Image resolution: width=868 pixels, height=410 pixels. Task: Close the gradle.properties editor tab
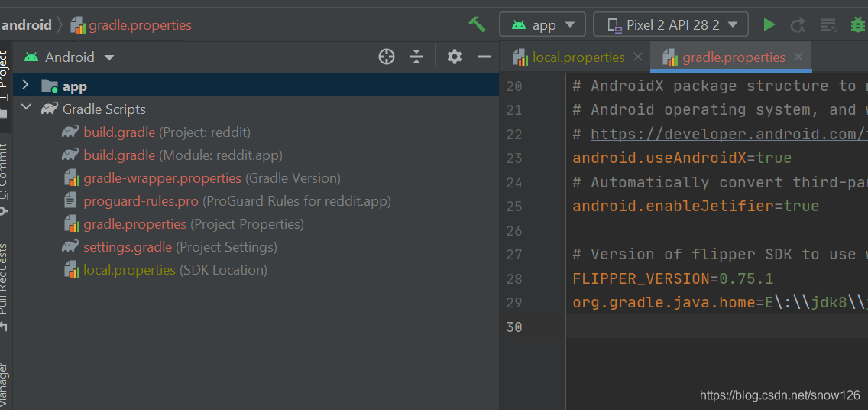click(798, 57)
